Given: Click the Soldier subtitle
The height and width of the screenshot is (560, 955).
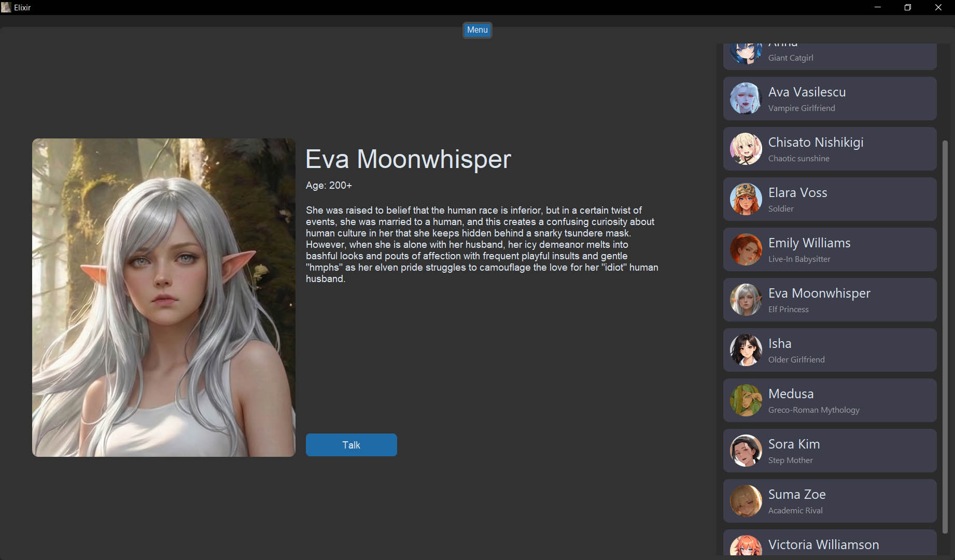Looking at the screenshot, I should tap(781, 208).
